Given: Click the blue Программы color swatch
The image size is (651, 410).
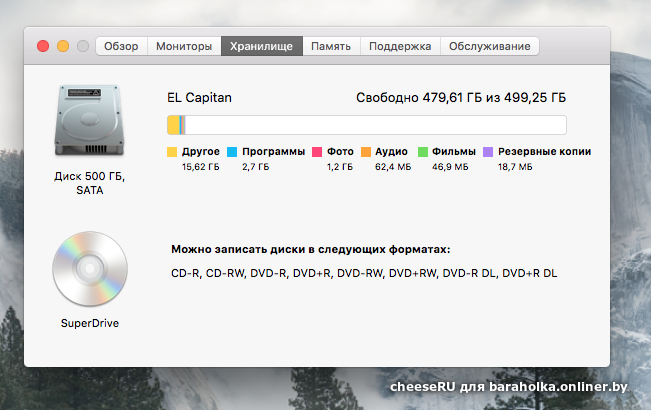Looking at the screenshot, I should [232, 152].
